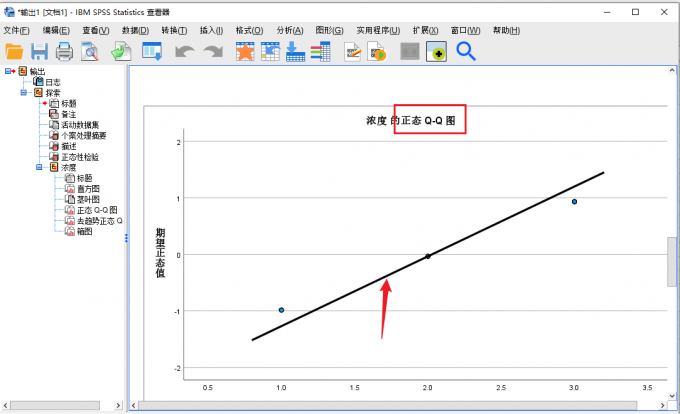The width and height of the screenshot is (680, 414).
Task: Select 茎叶图 in the outline tree
Action: tap(88, 199)
